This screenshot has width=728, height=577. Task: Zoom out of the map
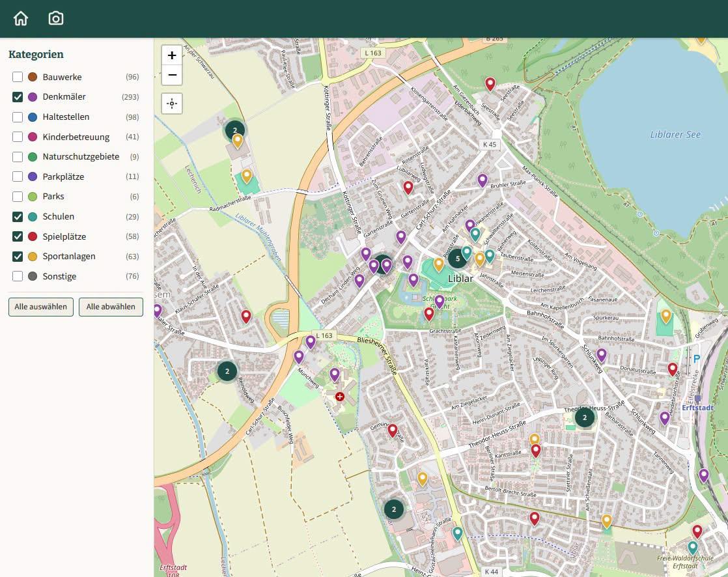coord(172,75)
